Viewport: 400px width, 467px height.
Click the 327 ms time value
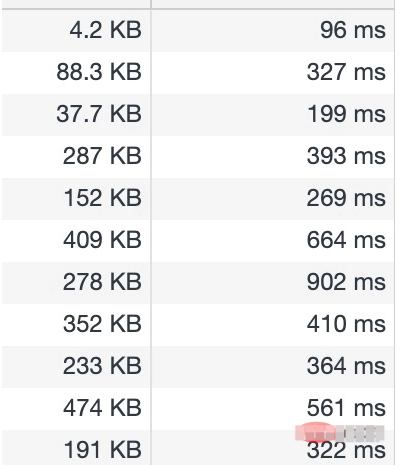click(x=346, y=72)
